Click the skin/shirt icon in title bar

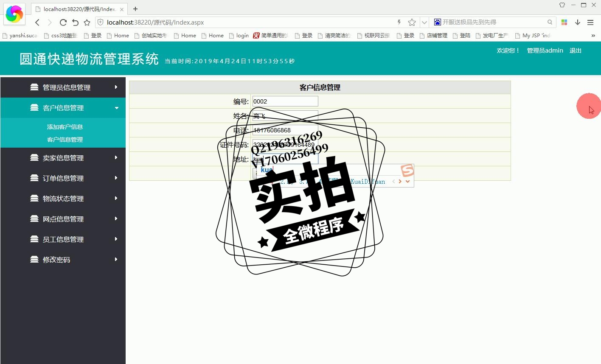562,5
